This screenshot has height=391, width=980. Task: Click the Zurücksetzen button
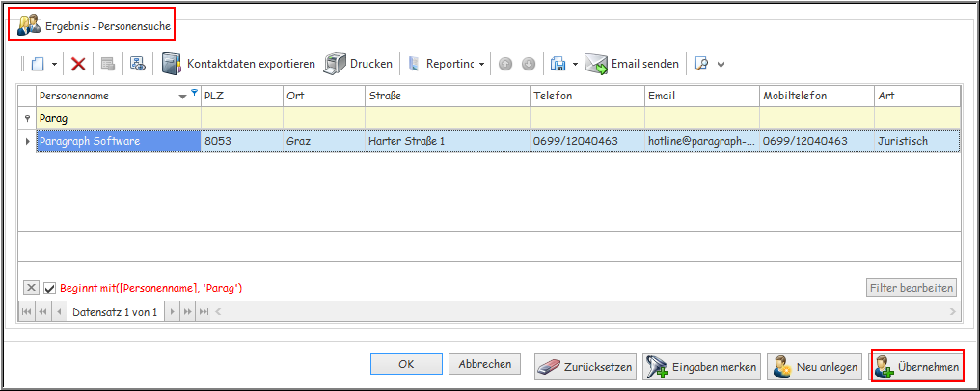coord(585,367)
